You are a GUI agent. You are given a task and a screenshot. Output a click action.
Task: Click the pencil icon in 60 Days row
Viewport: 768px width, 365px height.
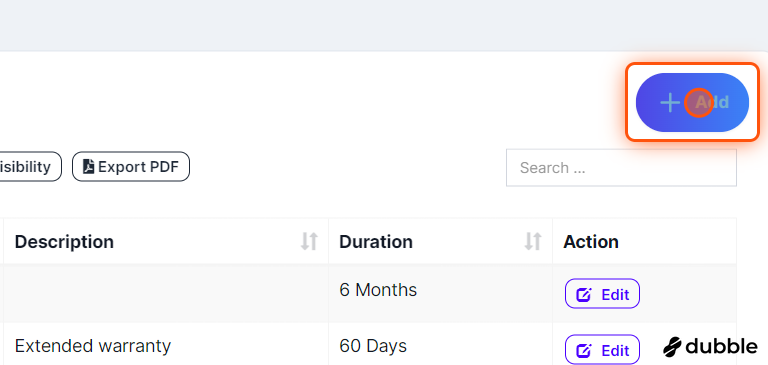coord(584,351)
